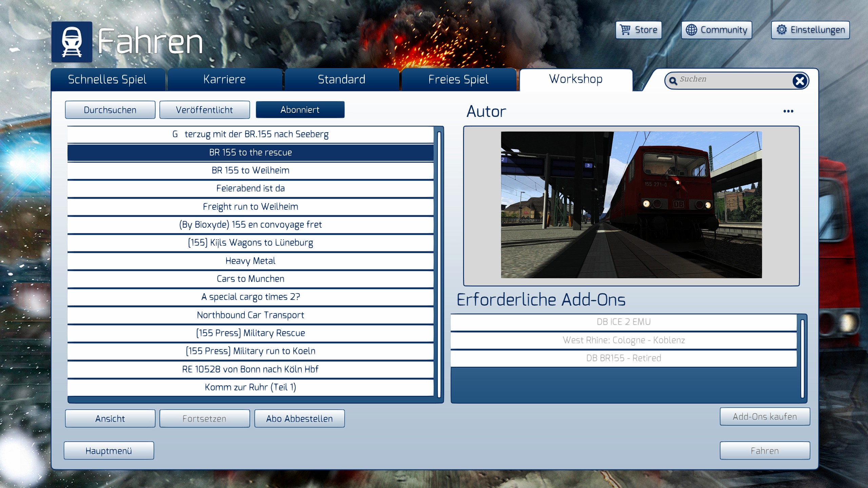Select 'Northbound Car Transport' scenario
This screenshot has height=488, width=868.
[251, 315]
